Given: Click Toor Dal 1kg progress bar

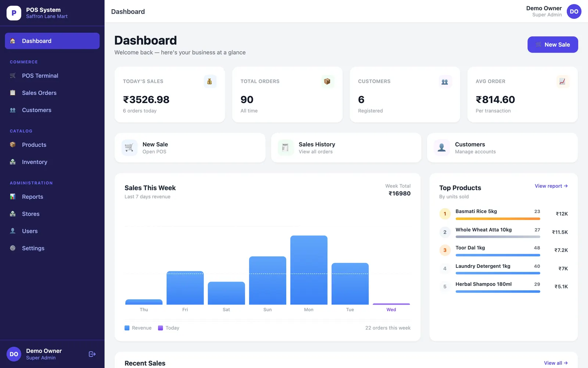Looking at the screenshot, I should pos(498,255).
